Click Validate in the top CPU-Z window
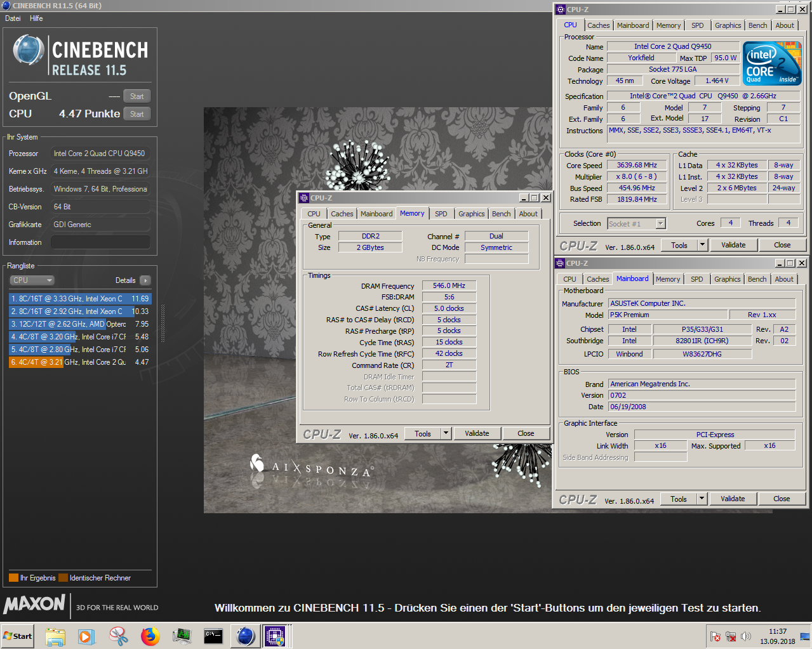The width and height of the screenshot is (812, 649). click(733, 245)
